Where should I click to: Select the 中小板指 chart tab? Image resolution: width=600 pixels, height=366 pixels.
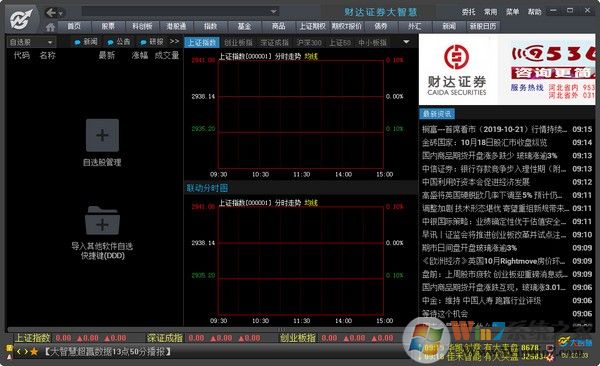click(x=373, y=42)
